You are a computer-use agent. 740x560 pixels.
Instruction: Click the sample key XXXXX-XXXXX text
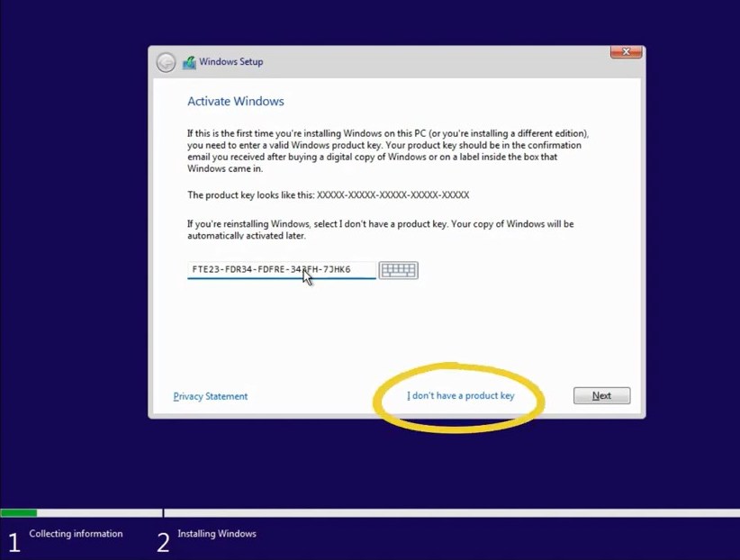pos(393,195)
